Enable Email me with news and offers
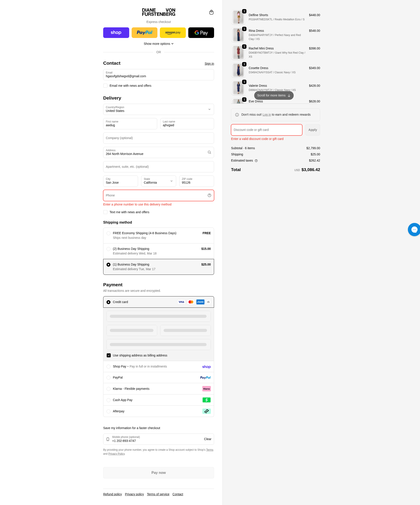420x505 pixels. coord(105,86)
